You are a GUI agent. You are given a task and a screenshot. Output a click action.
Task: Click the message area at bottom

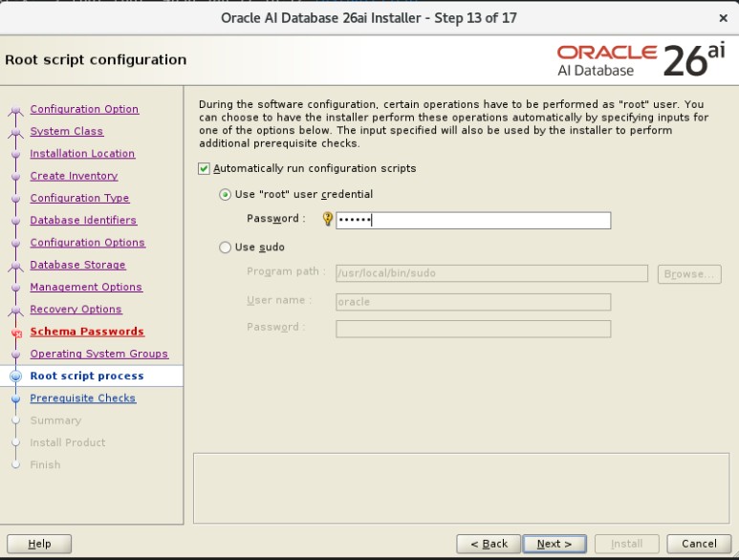click(462, 488)
